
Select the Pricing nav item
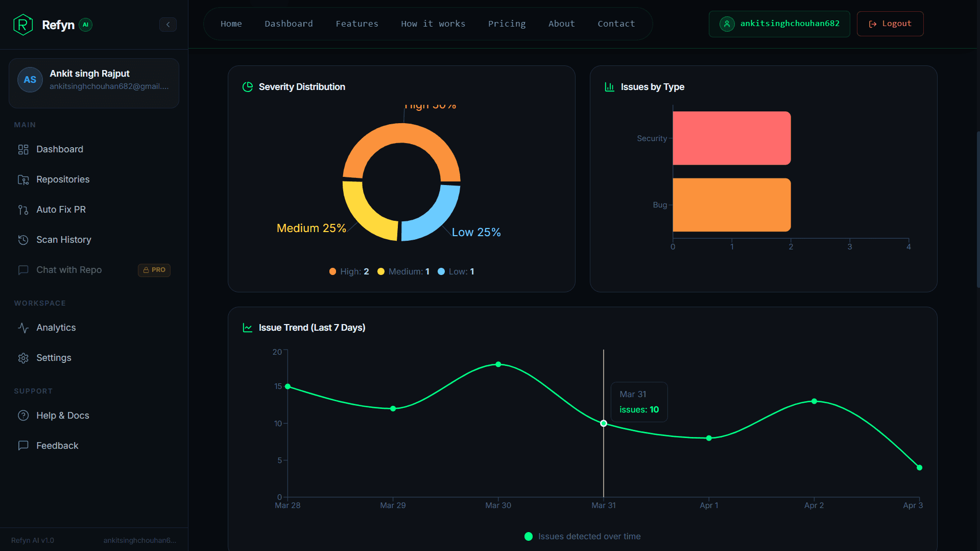[x=506, y=24]
